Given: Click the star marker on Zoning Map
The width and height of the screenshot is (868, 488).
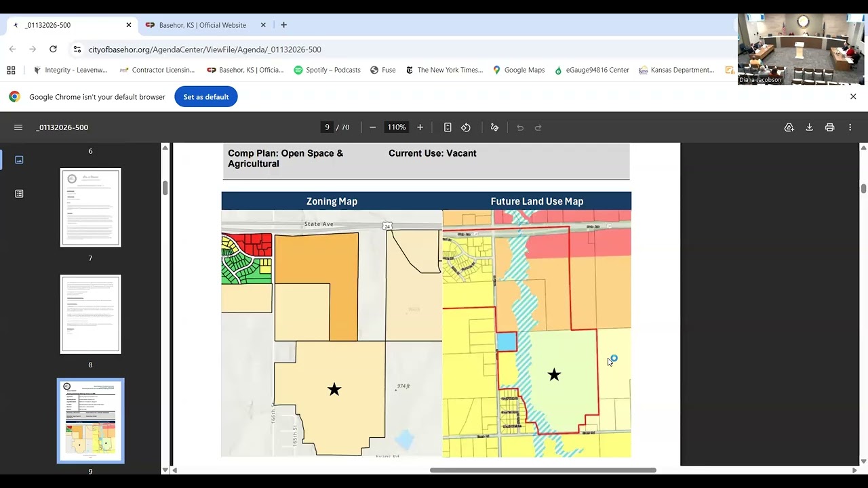Looking at the screenshot, I should [x=334, y=390].
